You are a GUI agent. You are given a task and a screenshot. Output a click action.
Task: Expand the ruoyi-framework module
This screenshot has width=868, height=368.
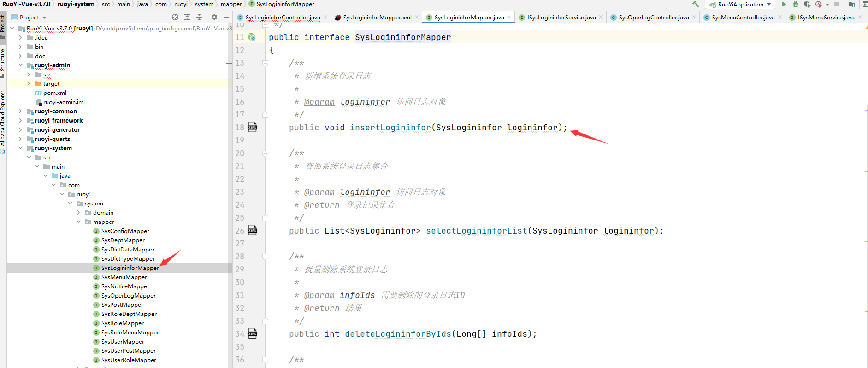pyautogui.click(x=20, y=120)
